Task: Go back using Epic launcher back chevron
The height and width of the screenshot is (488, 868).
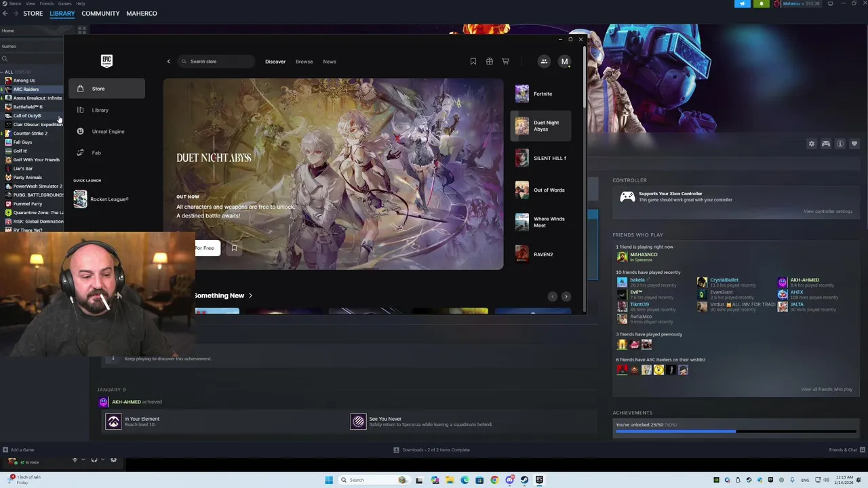Action: click(x=169, y=62)
